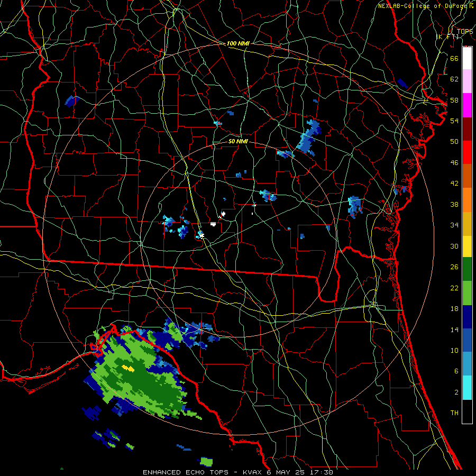The image size is (476, 476).
Task: Select the light blue legend swatch
Action: click(467, 364)
